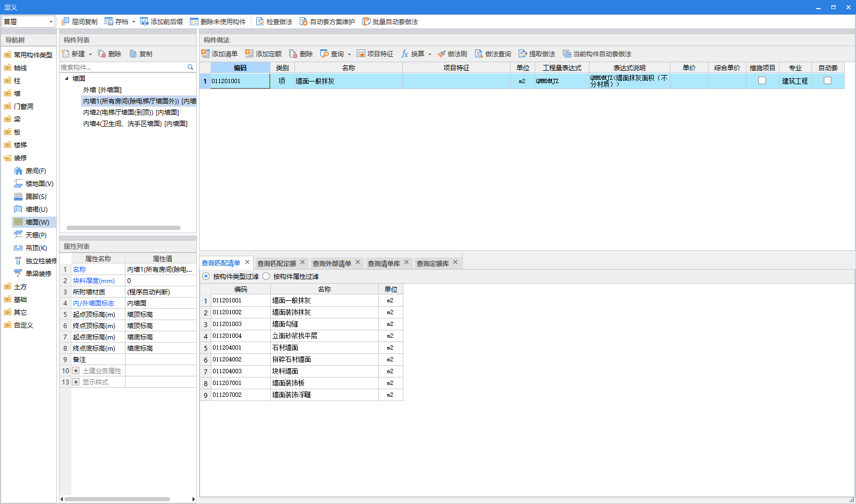Select the 按构件属性过滤 radio button

pyautogui.click(x=266, y=276)
